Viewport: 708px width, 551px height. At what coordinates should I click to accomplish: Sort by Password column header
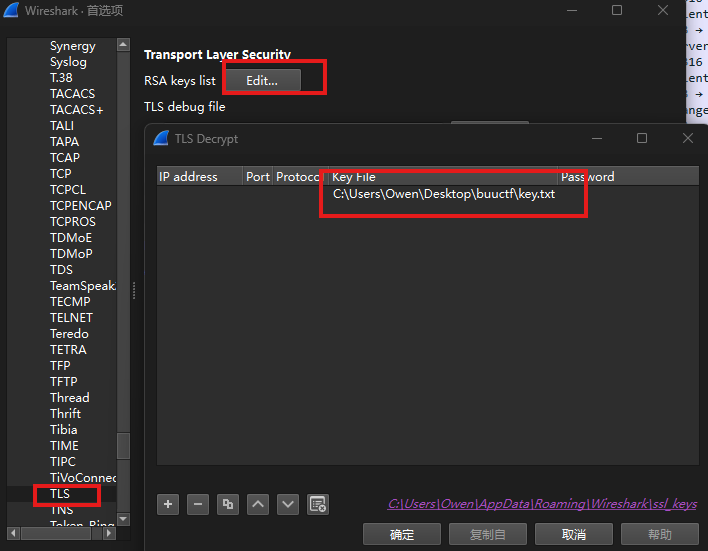pyautogui.click(x=628, y=177)
